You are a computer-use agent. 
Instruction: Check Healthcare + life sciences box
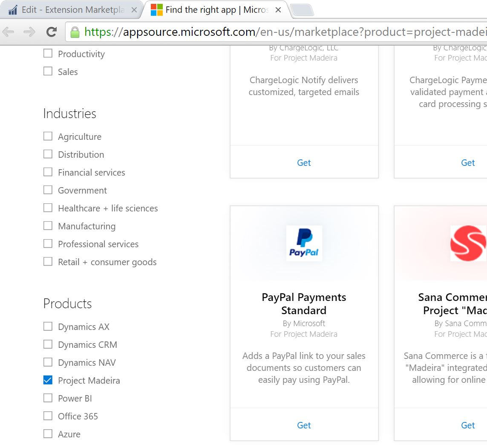(48, 208)
